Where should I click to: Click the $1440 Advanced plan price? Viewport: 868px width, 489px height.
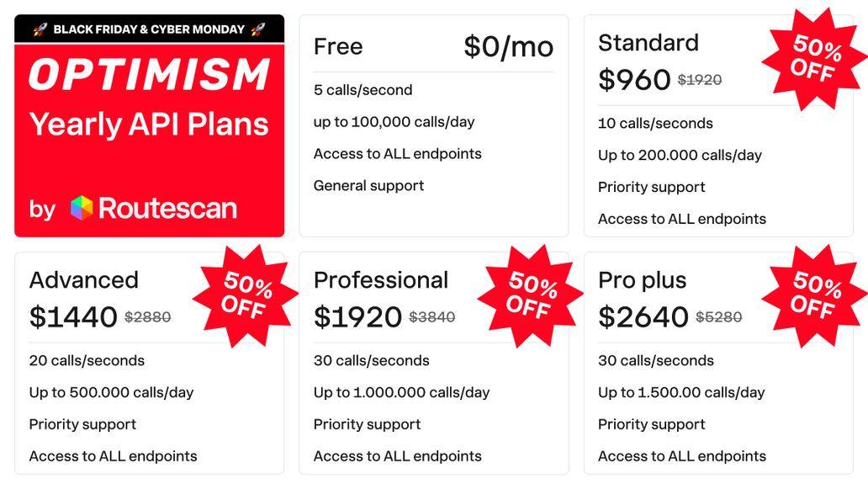73,317
